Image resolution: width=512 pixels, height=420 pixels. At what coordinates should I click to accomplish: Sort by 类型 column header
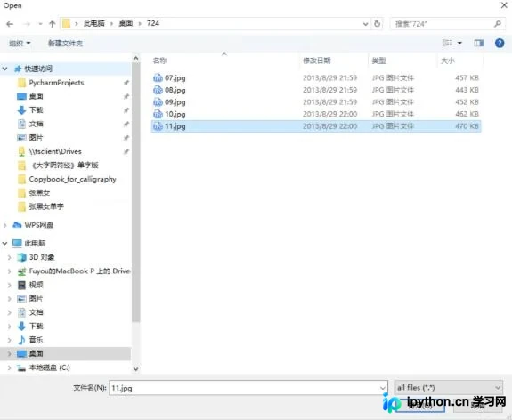click(378, 61)
